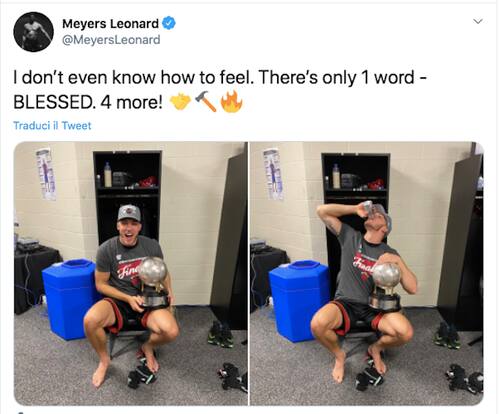Open right photo of him drinking
This screenshot has width=500, height=414.
pos(367,273)
